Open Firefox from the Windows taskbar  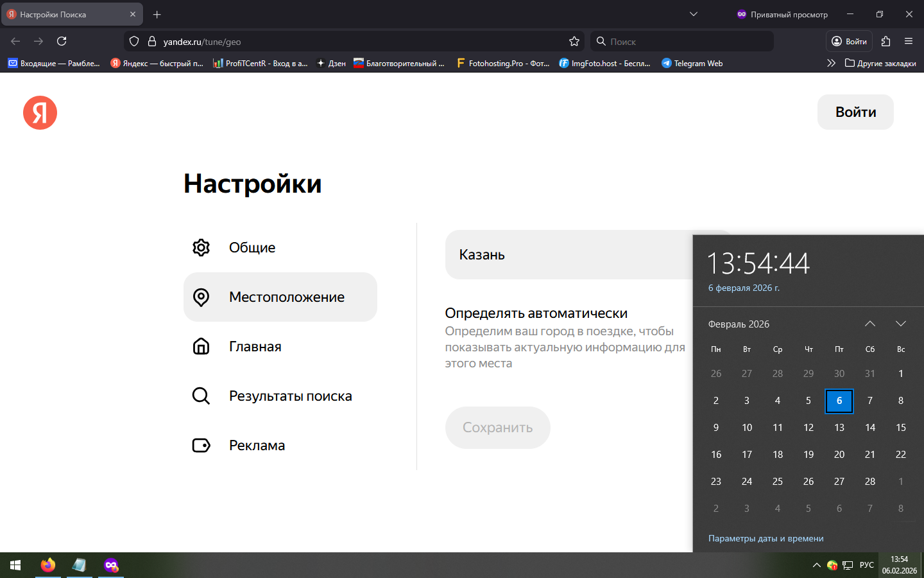click(x=48, y=565)
